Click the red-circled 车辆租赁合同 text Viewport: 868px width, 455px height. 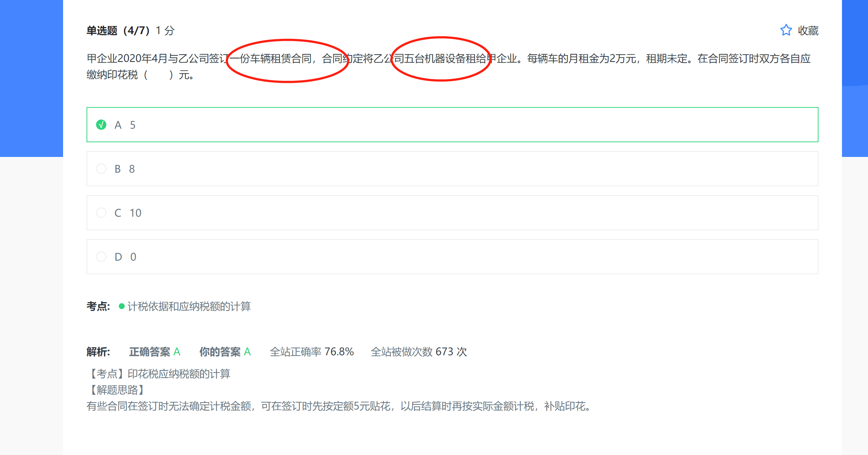[x=281, y=59]
